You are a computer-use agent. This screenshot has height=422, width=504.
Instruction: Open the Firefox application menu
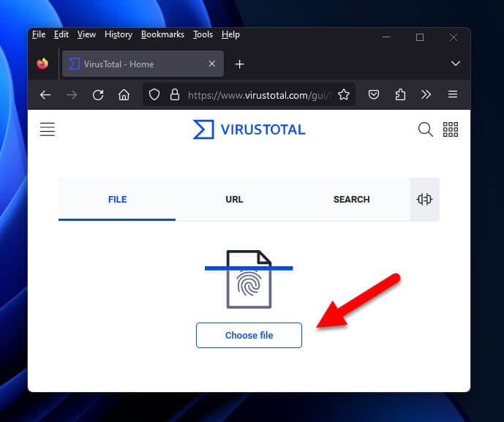pyautogui.click(x=453, y=94)
